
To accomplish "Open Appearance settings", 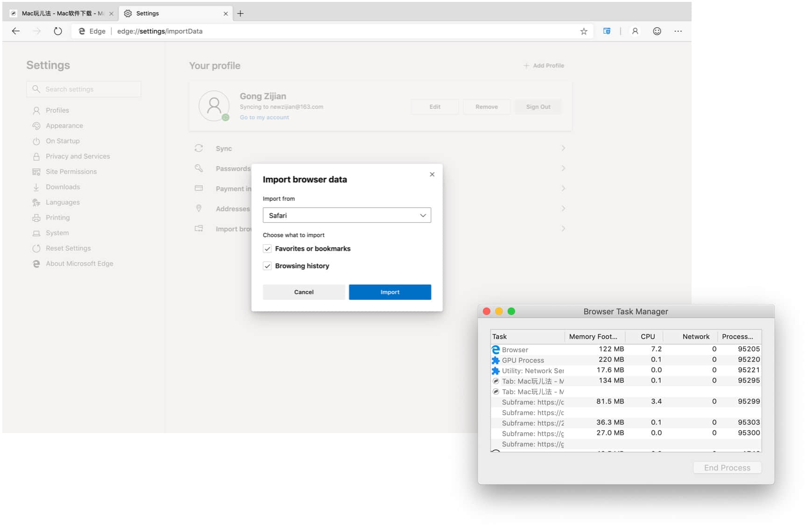I will pyautogui.click(x=58, y=126).
